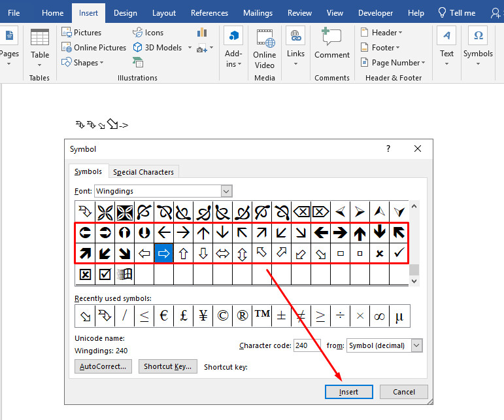
Task: Select the selected hollow right arrow symbol
Action: (164, 253)
